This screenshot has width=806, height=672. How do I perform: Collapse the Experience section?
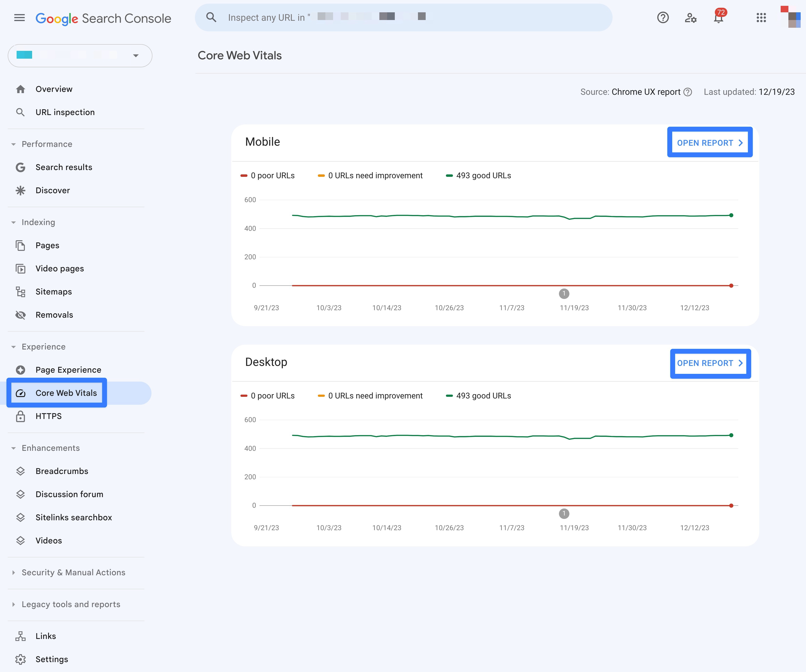(x=13, y=347)
